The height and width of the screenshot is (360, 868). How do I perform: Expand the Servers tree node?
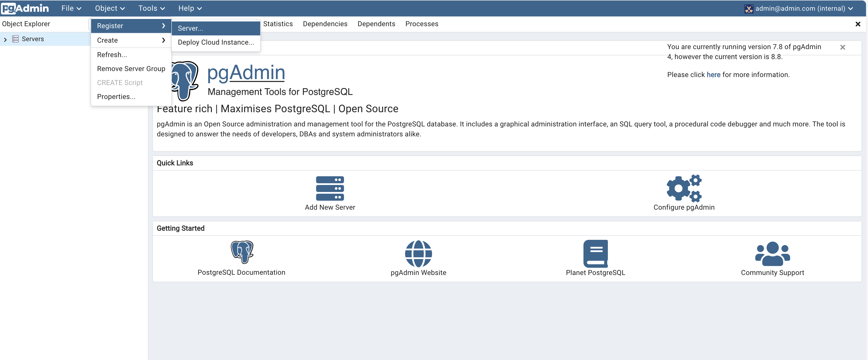[x=5, y=39]
